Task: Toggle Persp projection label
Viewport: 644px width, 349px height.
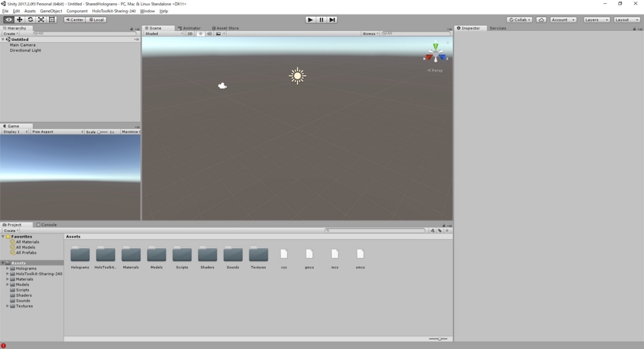Action: click(x=435, y=70)
